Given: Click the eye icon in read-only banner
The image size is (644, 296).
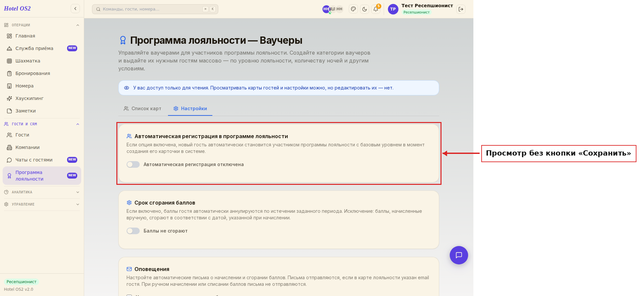Looking at the screenshot, I should pyautogui.click(x=126, y=88).
